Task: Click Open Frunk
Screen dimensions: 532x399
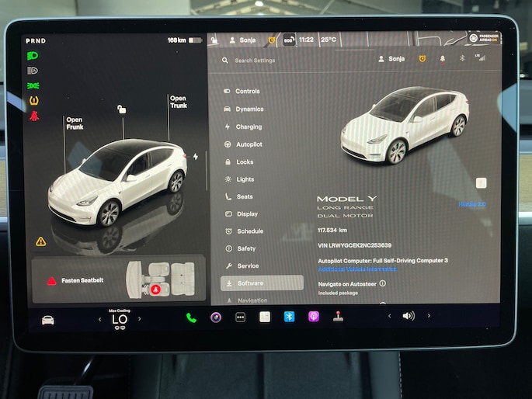Action: tap(75, 123)
